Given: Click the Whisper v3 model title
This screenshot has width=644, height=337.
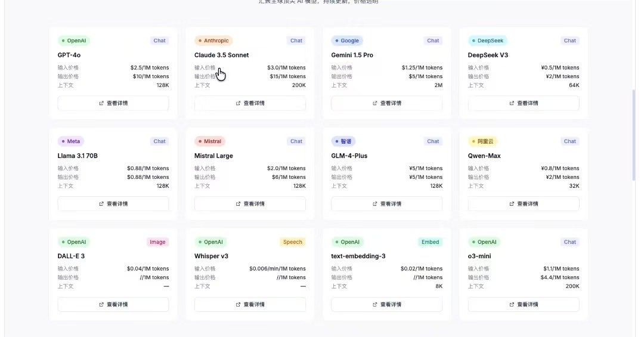Looking at the screenshot, I should pos(211,256).
